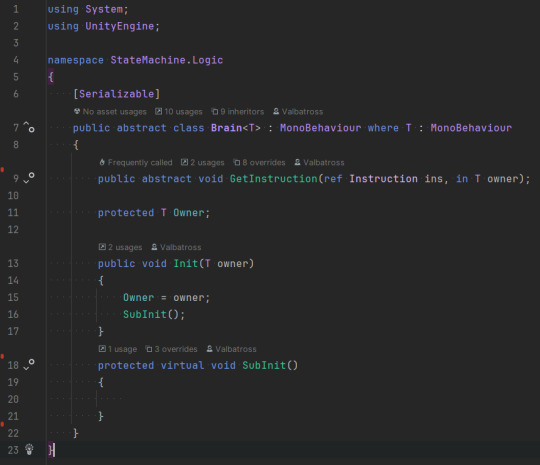Viewport: 540px width, 465px height.
Task: Click the 'System' namespace on line 1
Action: (104, 9)
